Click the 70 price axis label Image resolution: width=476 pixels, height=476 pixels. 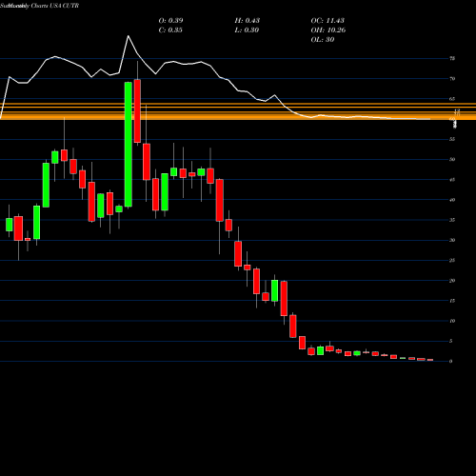pyautogui.click(x=452, y=79)
